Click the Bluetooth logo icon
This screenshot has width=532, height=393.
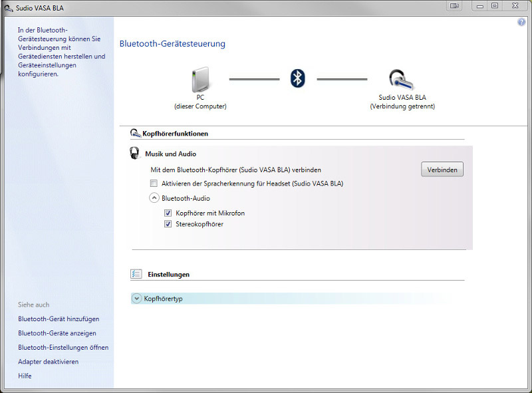[297, 78]
